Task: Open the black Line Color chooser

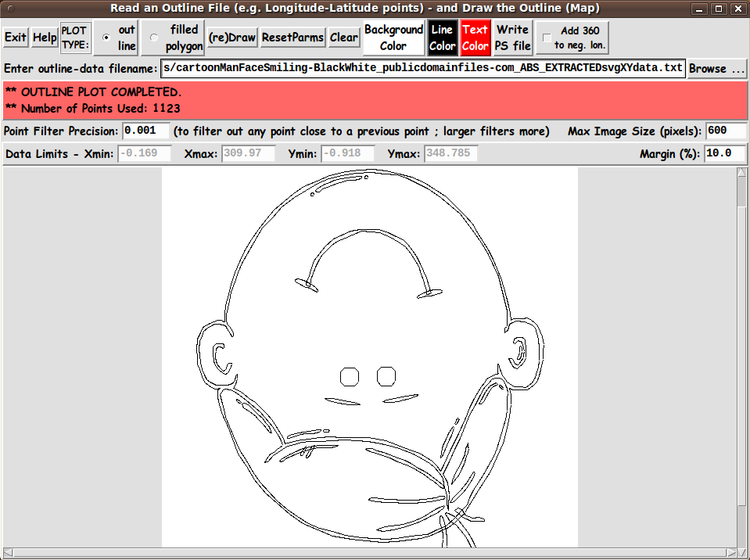Action: tap(443, 38)
